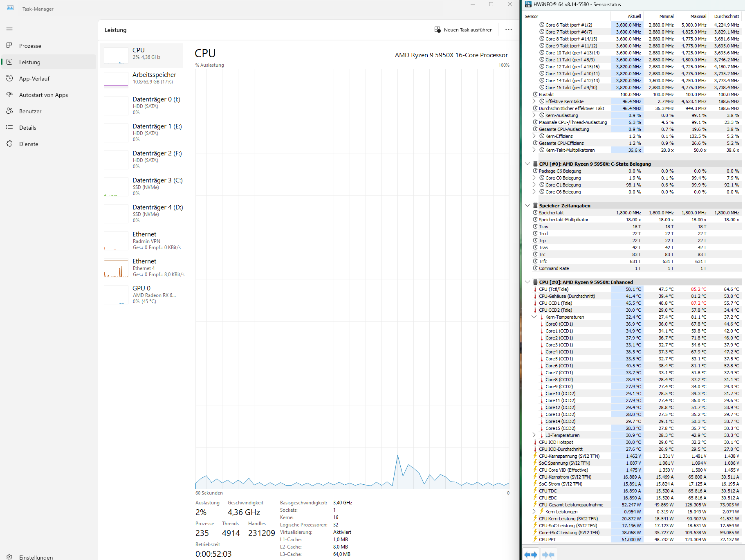The height and width of the screenshot is (560, 745).
Task: Open the App-Verlauf page
Action: 48,79
